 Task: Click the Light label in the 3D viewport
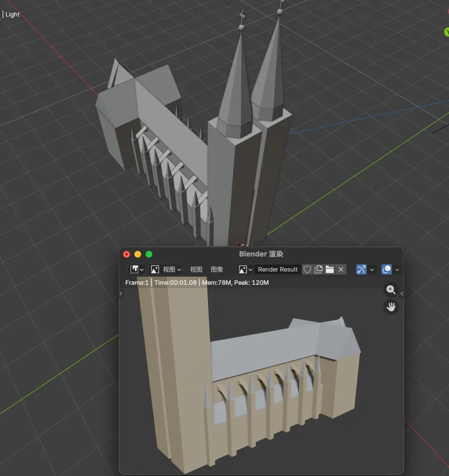pos(12,14)
